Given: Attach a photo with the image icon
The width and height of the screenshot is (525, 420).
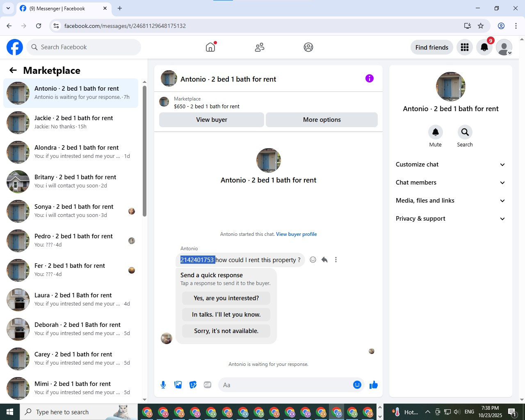Looking at the screenshot, I should [178, 385].
